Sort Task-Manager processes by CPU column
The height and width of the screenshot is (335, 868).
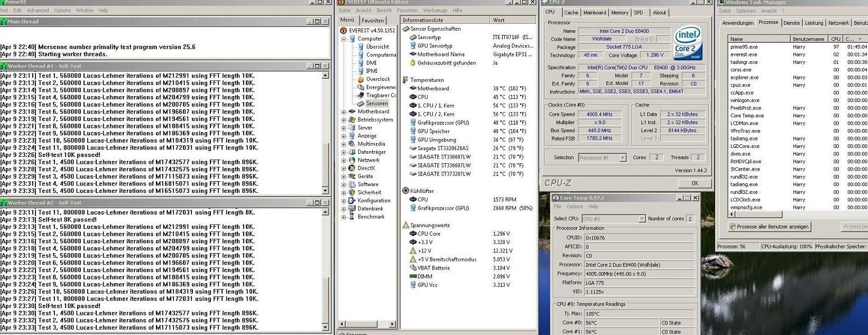coord(835,39)
